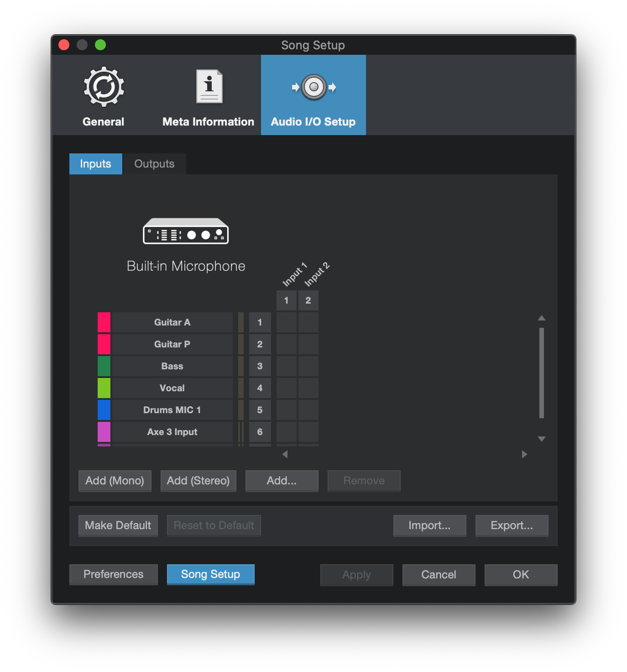This screenshot has width=627, height=672.
Task: Click the vertical scrollbar of the input list
Action: click(x=542, y=373)
